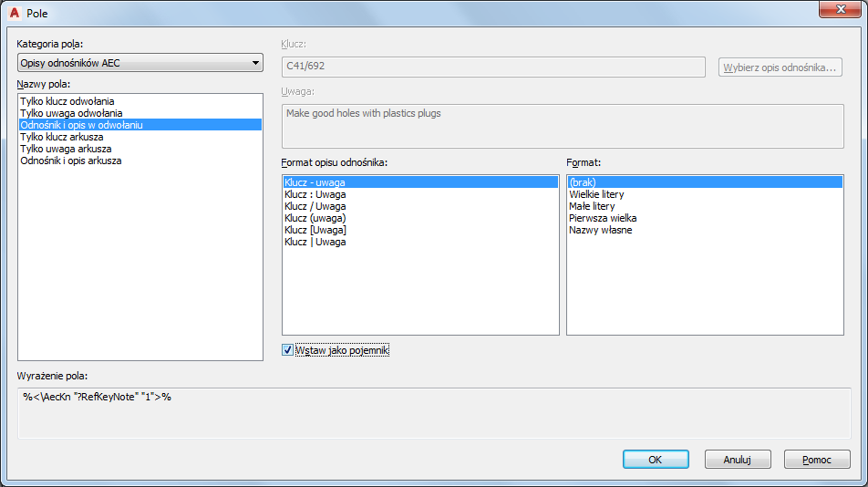
Task: Choose 'Wielkie litery' text format
Action: coord(705,194)
